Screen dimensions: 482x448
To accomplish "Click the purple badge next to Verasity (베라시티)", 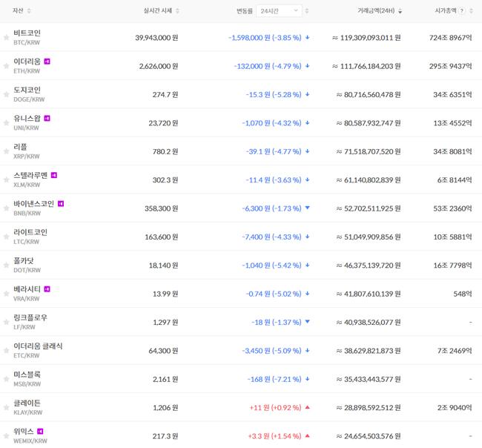I will click(47, 289).
